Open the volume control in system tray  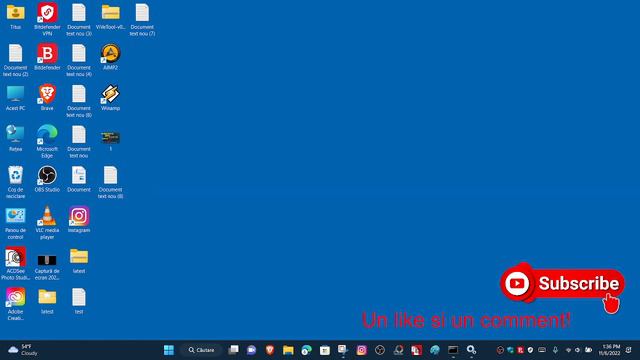click(x=578, y=350)
